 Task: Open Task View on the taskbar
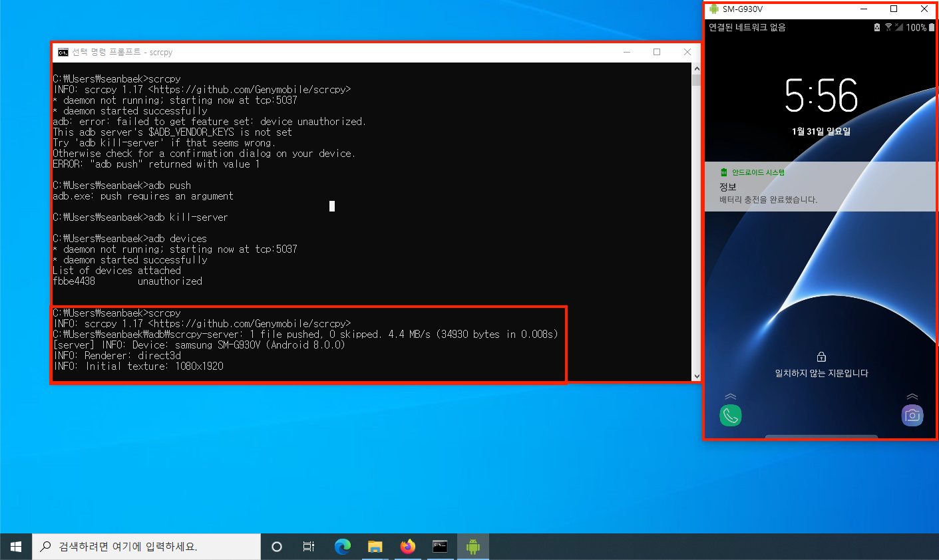309,547
